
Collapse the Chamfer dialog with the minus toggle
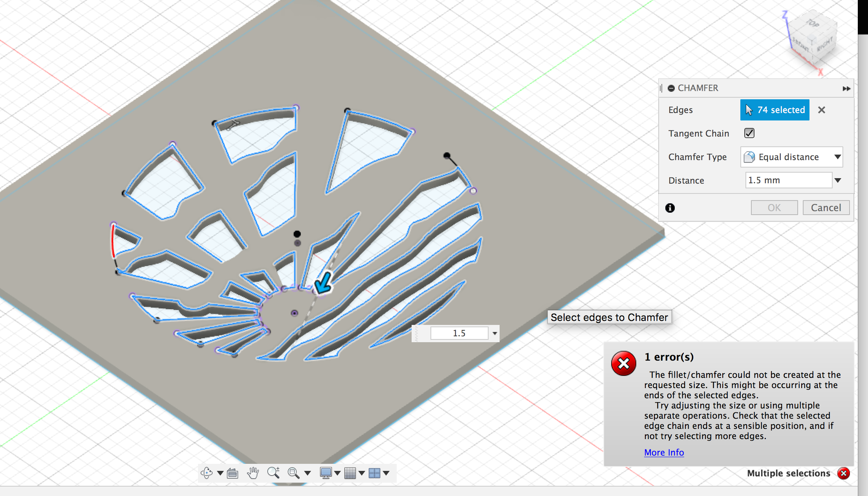click(x=672, y=88)
